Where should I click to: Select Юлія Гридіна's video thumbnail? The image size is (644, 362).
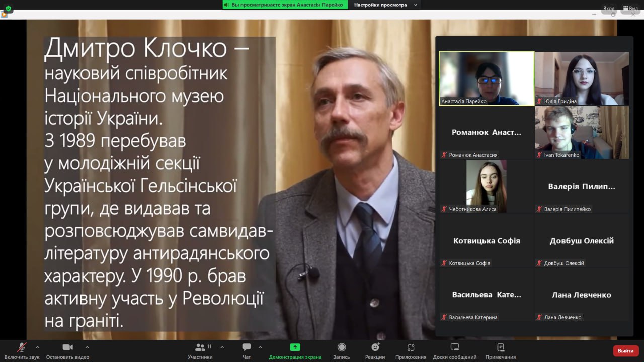[582, 78]
